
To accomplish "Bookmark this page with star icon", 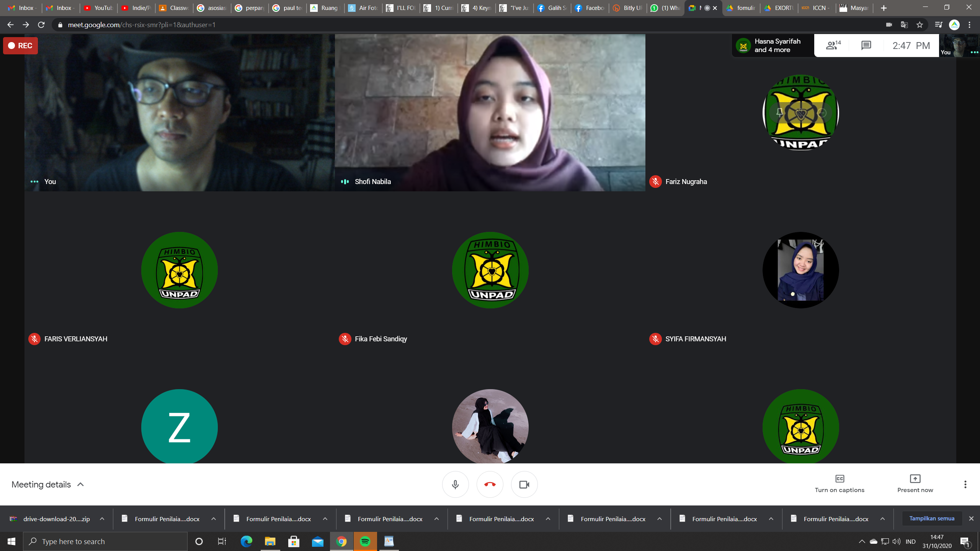I will [x=920, y=25].
